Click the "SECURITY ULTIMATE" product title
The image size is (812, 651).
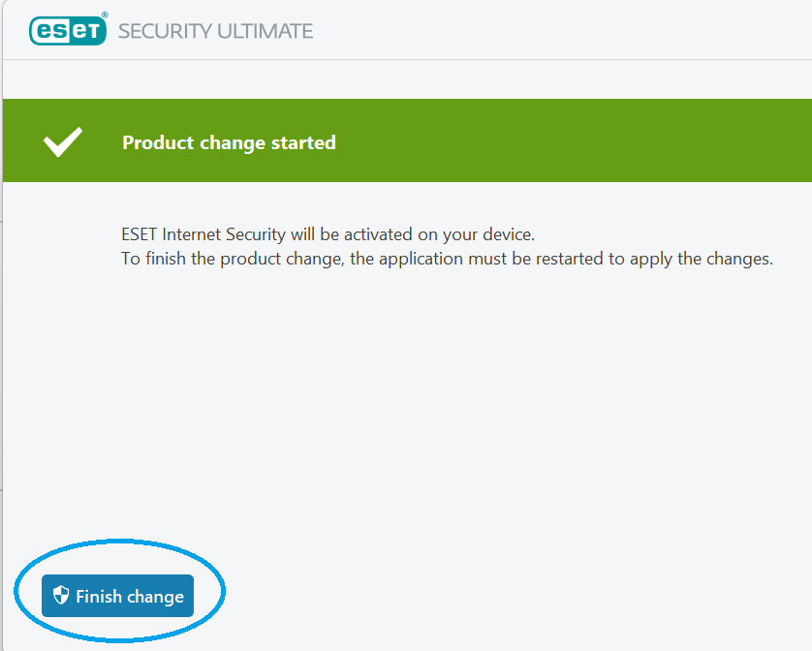[x=215, y=31]
